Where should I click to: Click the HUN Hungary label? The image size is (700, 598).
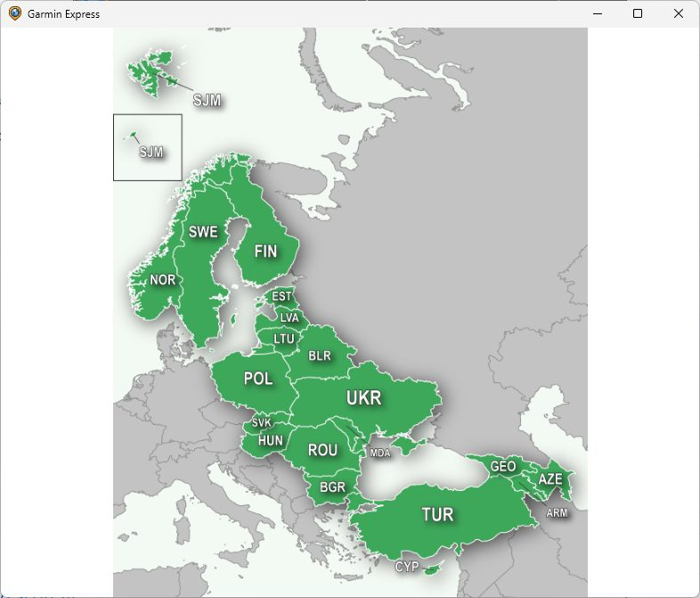271,440
